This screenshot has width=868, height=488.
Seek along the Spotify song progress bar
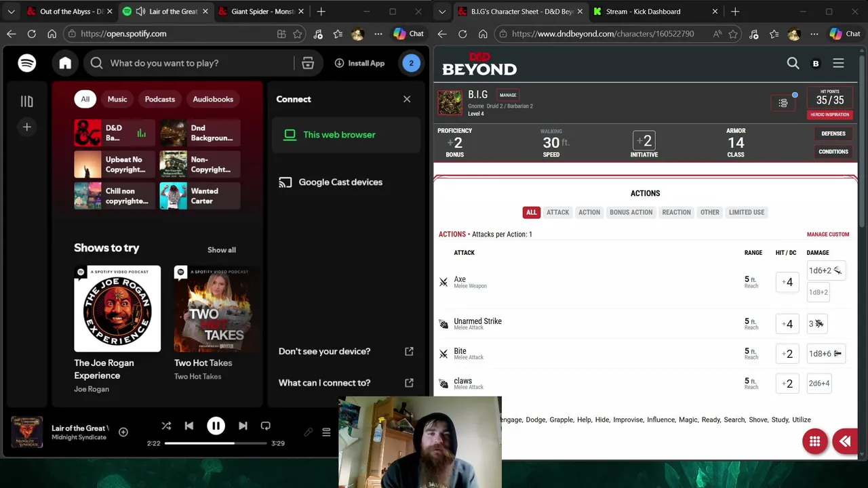coord(216,443)
